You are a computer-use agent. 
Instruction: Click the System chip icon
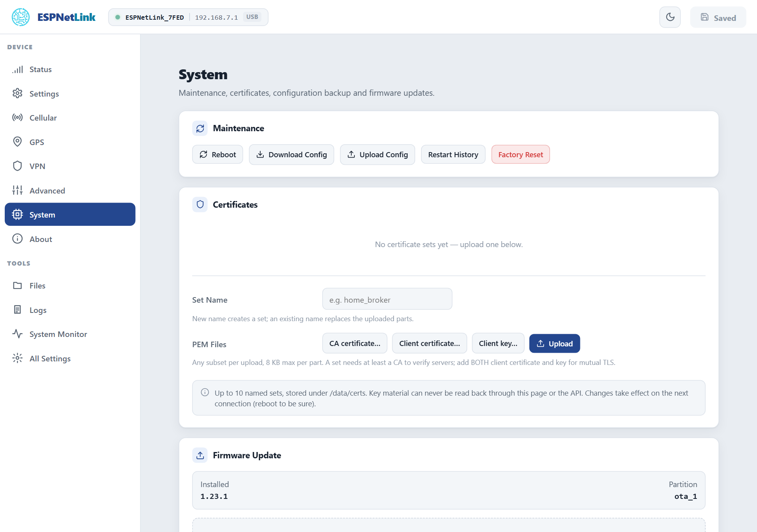pyautogui.click(x=17, y=214)
